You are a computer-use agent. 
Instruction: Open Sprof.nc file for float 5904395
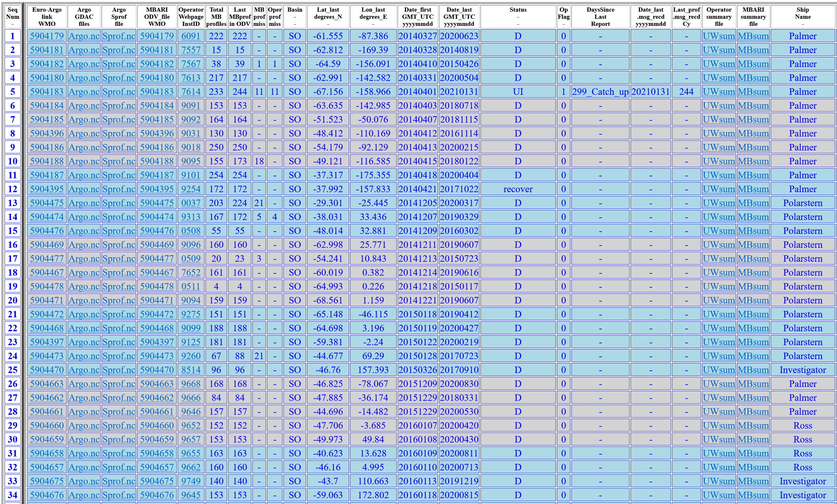click(119, 189)
